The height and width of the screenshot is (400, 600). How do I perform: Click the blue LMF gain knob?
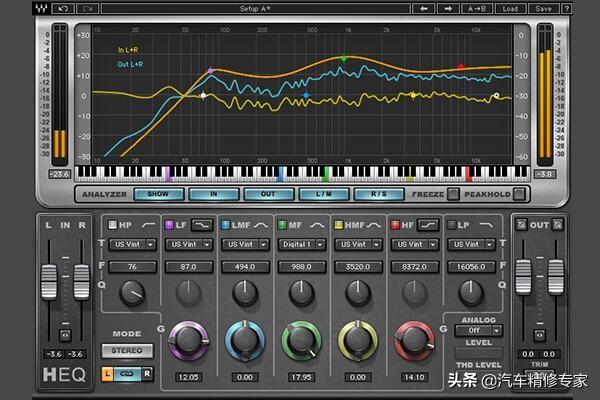click(x=245, y=341)
